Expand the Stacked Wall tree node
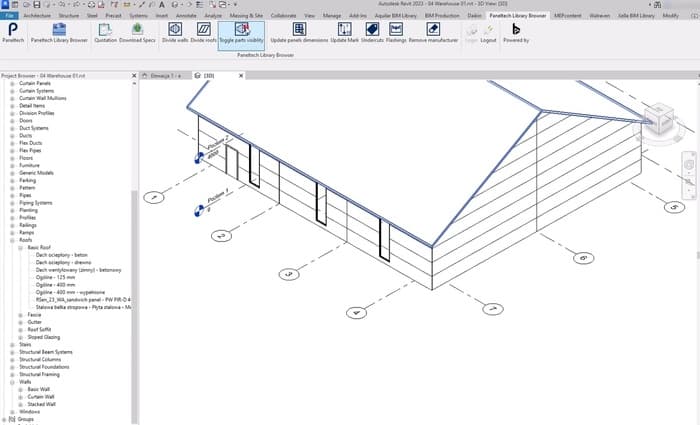Image resolution: width=700 pixels, height=425 pixels. pyautogui.click(x=21, y=404)
